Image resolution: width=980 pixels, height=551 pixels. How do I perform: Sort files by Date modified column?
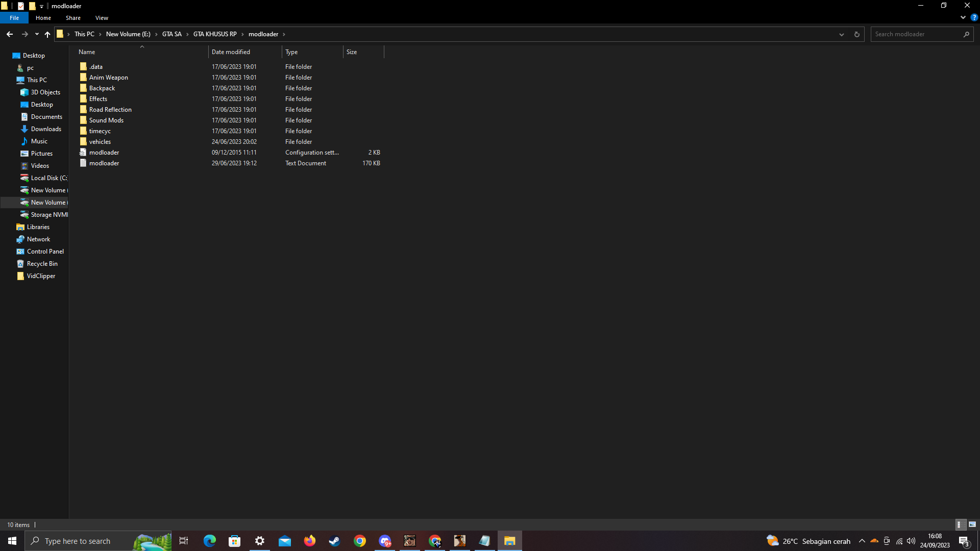(x=231, y=52)
